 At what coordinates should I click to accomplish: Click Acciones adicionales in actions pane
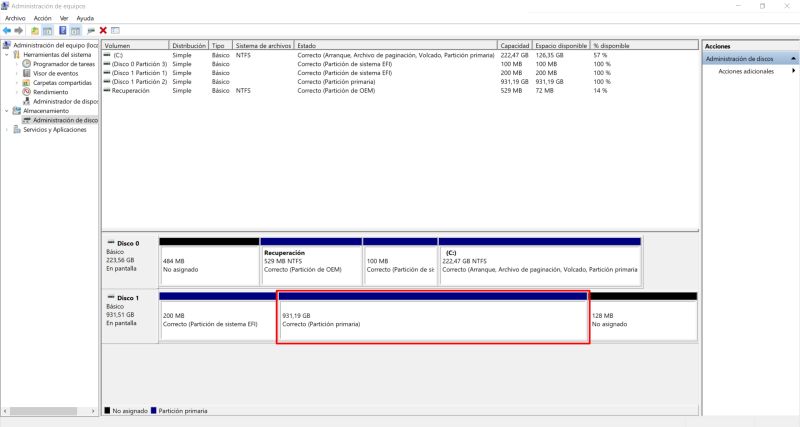(746, 71)
